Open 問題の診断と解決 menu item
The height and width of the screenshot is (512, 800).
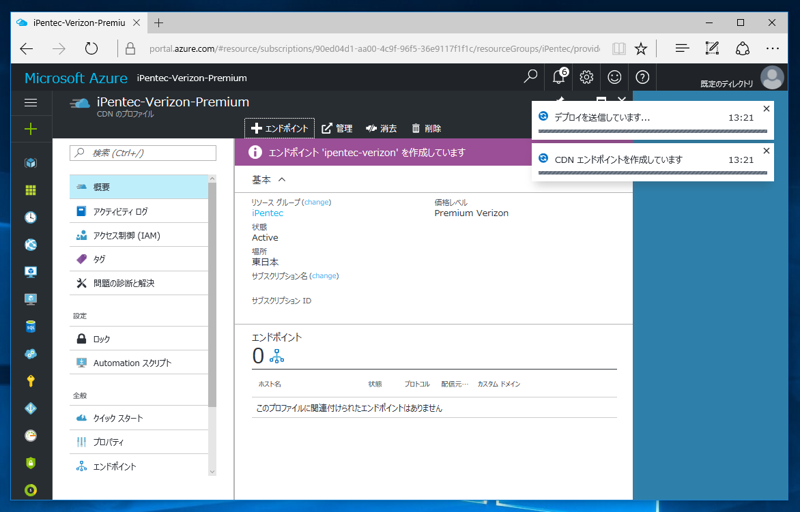[139, 283]
